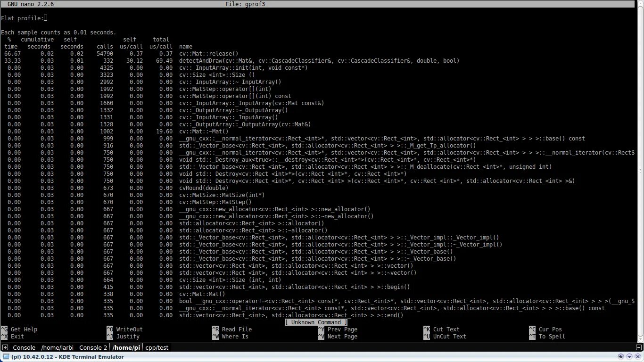Close the current tab using the minus icon
Viewport: 644px width, 362px height.
638,348
